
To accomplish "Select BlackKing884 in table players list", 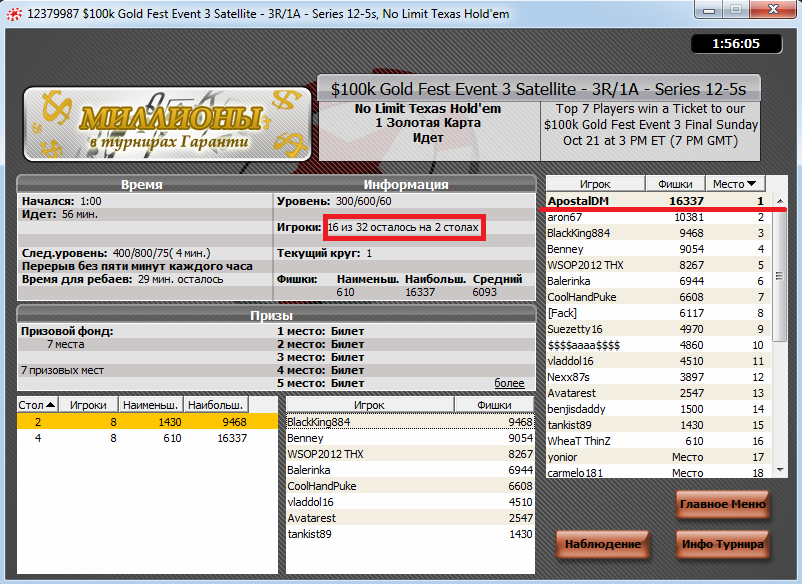I will click(x=410, y=422).
